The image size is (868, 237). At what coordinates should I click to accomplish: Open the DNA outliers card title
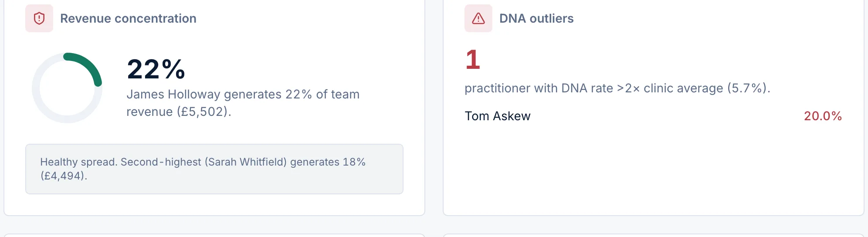pyautogui.click(x=536, y=18)
